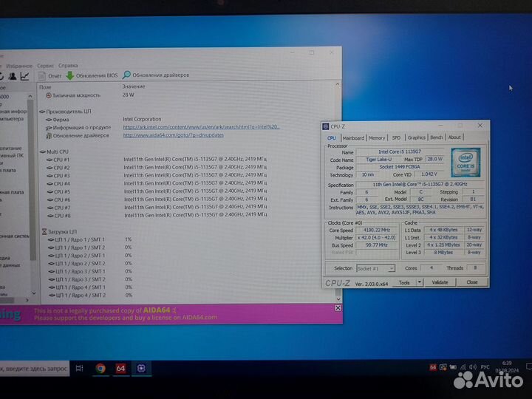Click the Core Speed value field
The width and height of the screenshot is (532, 399).
click(377, 231)
